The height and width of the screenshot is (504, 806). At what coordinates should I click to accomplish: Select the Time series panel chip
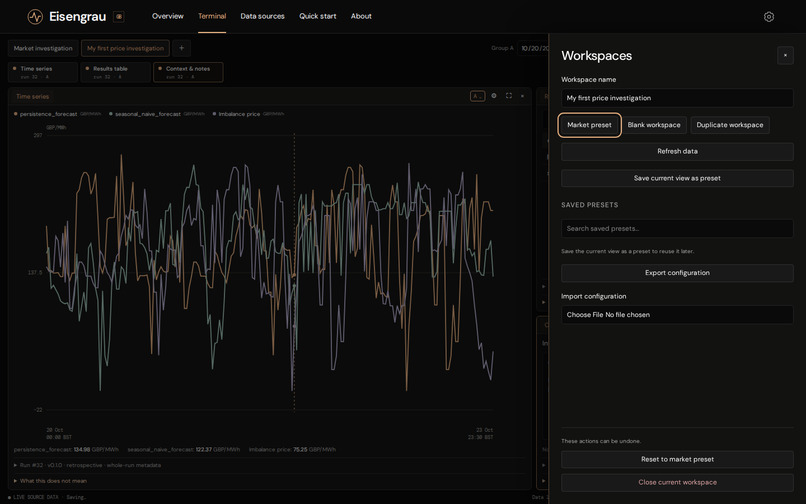click(x=43, y=72)
